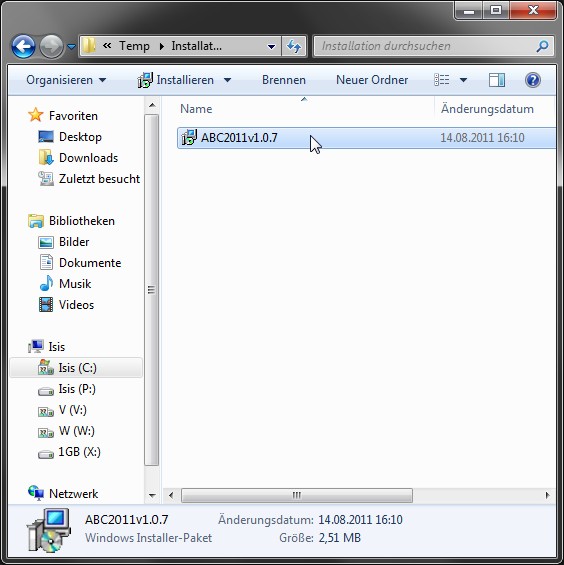This screenshot has width=564, height=565.
Task: Click the refresh icon beside address bar
Action: (x=294, y=46)
